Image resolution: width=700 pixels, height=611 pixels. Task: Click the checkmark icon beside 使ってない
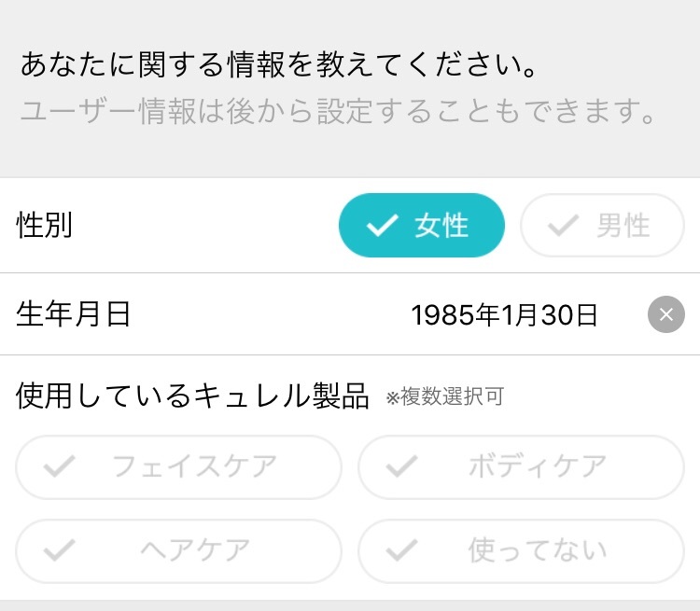coord(401,550)
